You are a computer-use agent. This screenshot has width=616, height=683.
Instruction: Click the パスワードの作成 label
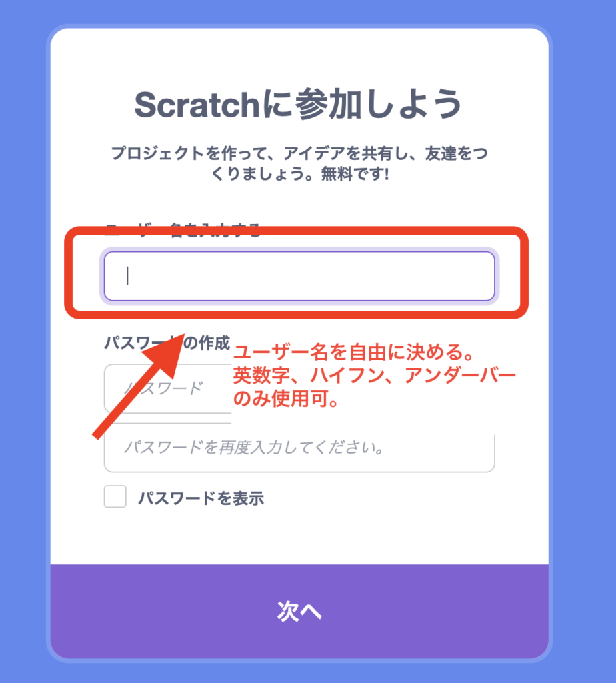(x=167, y=343)
